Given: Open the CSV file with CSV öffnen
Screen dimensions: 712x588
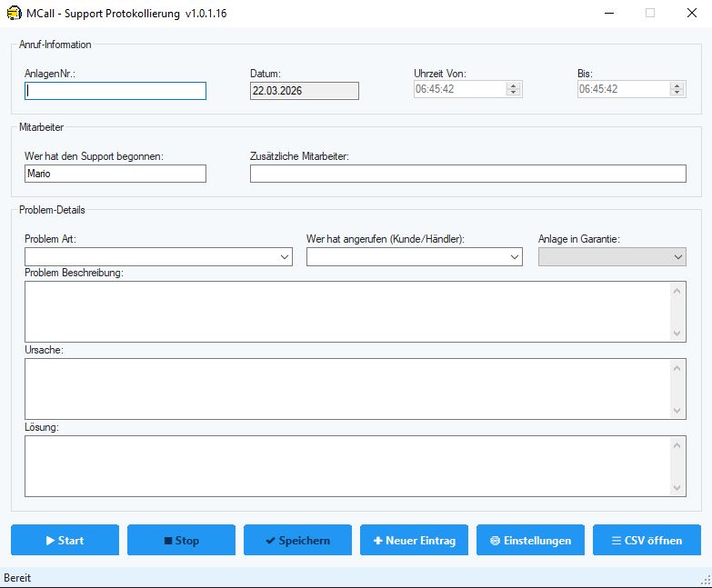Looking at the screenshot, I should 647,540.
